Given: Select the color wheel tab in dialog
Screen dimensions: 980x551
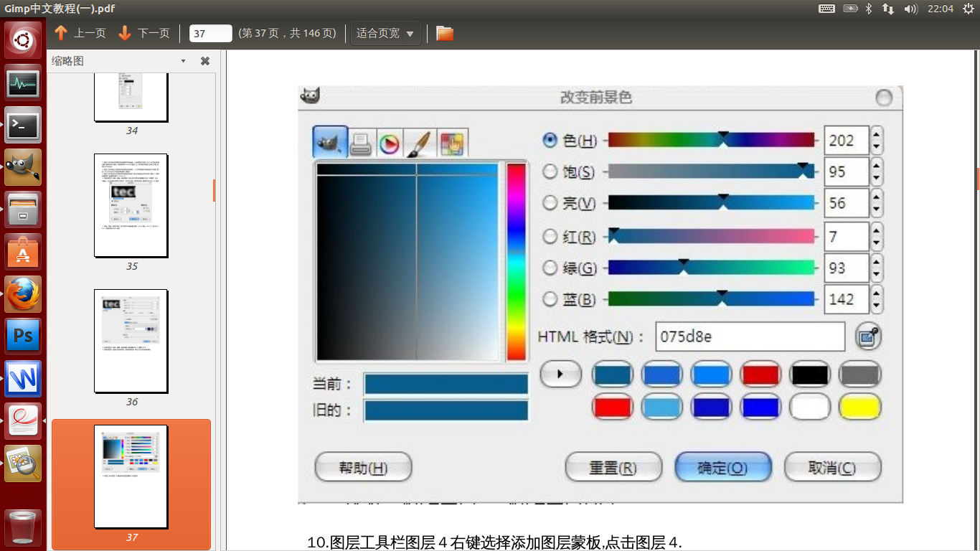Looking at the screenshot, I should pos(389,143).
